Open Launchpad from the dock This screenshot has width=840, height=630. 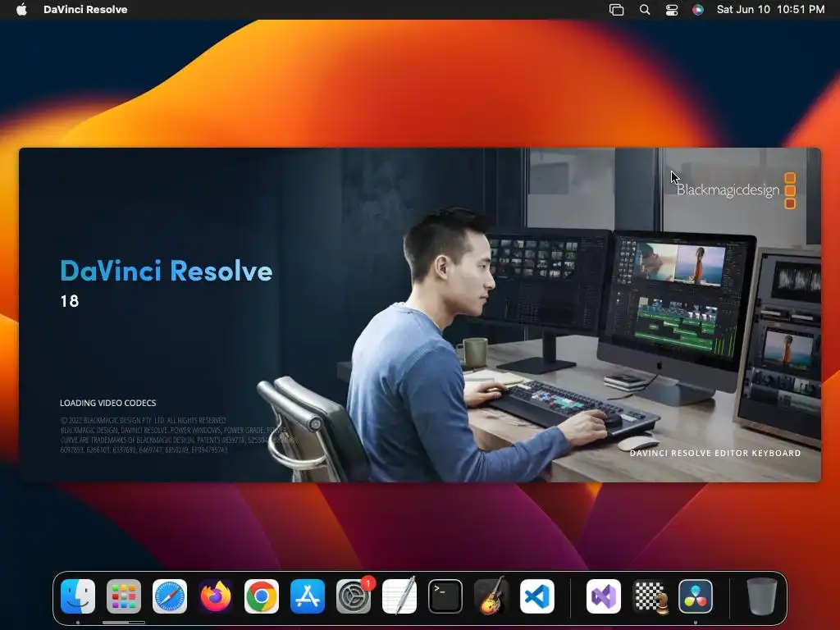point(124,596)
